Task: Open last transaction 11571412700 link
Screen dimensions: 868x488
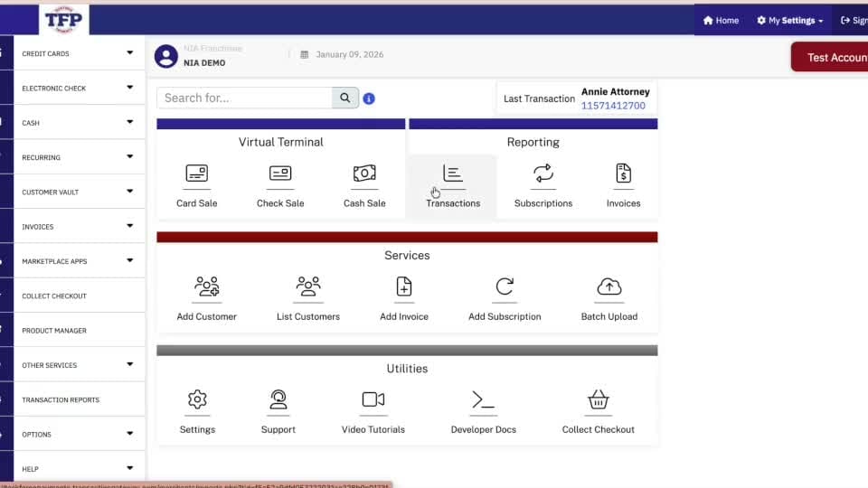Action: [x=613, y=106]
